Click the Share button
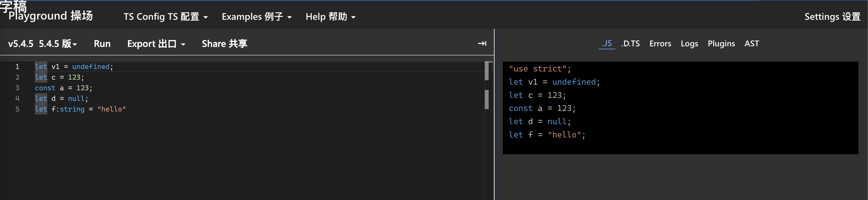This screenshot has height=200, width=868. (225, 44)
